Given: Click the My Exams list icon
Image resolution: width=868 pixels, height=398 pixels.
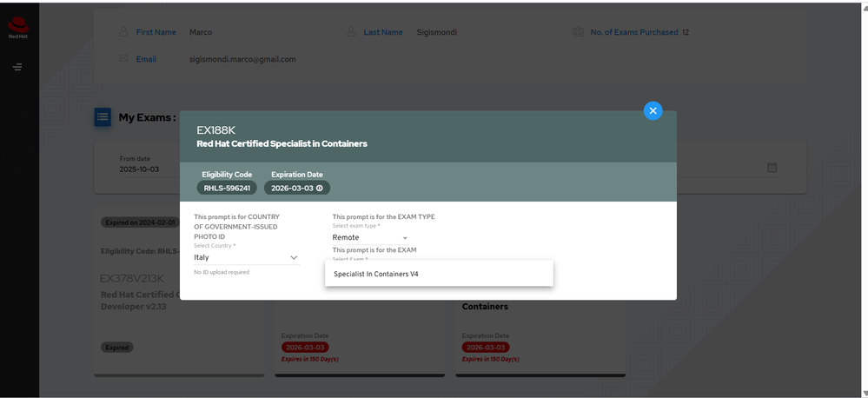Looking at the screenshot, I should coord(103,117).
